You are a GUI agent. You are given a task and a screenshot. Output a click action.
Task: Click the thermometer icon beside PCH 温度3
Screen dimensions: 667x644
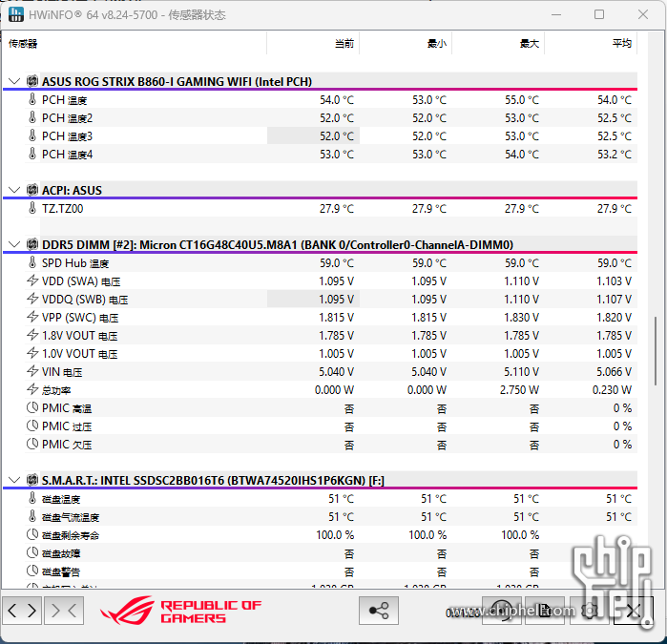click(x=32, y=135)
